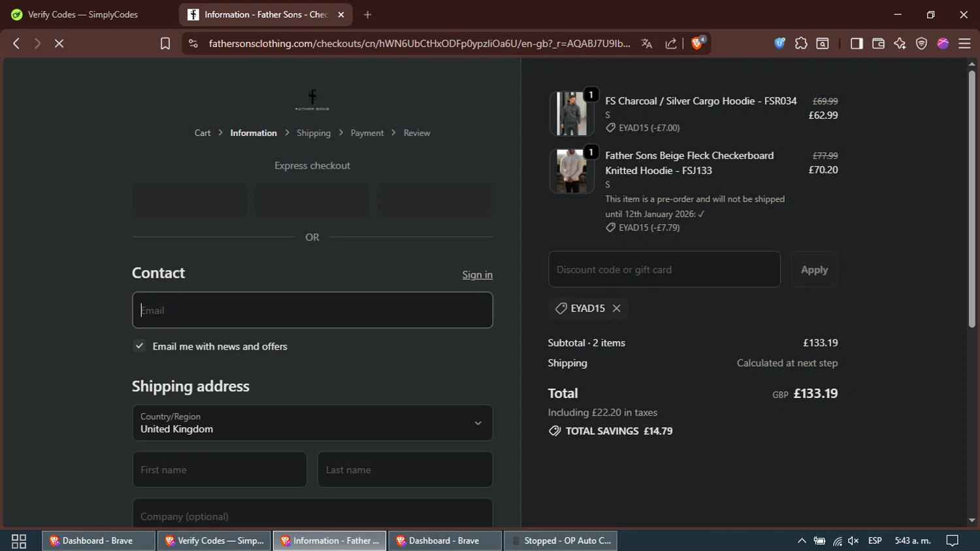Screen dimensions: 980x551
Task: Open Brave VPN icon
Action: [x=921, y=43]
